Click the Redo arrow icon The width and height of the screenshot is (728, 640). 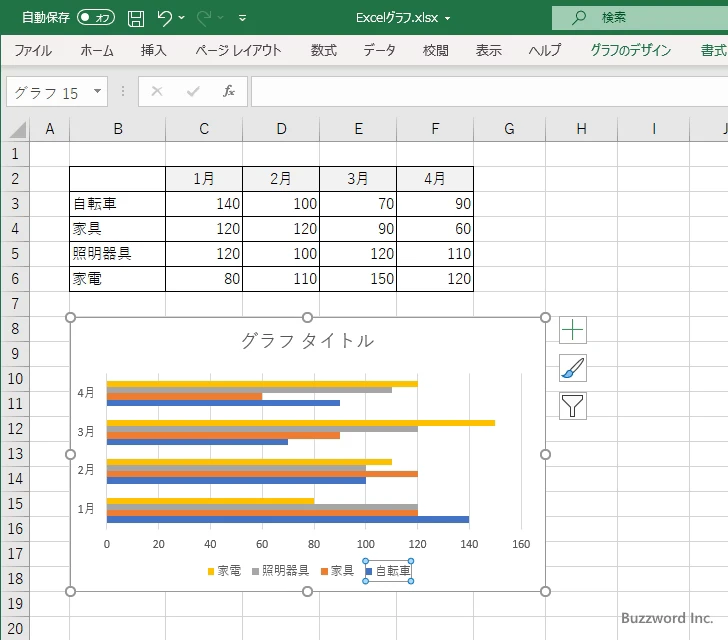click(204, 18)
